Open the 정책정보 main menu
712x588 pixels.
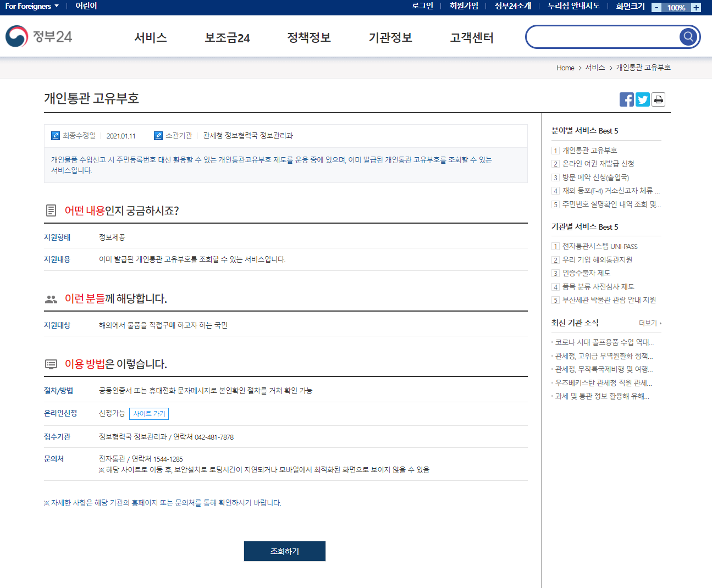point(309,37)
